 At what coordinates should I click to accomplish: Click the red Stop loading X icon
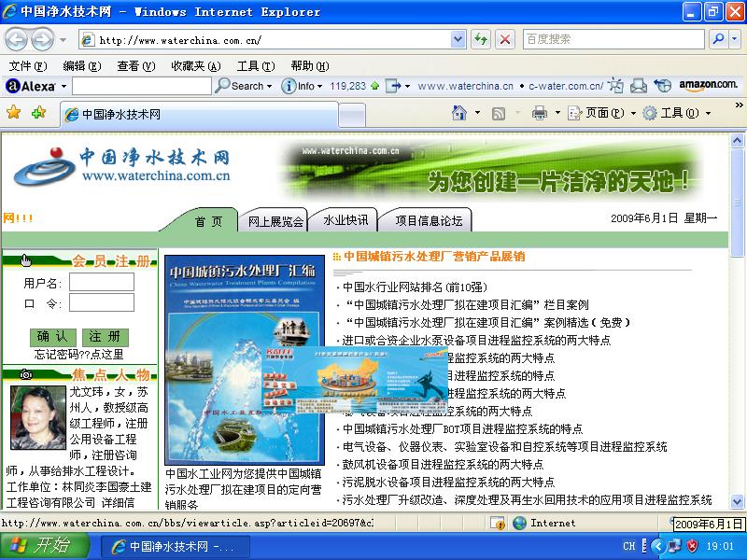(505, 39)
